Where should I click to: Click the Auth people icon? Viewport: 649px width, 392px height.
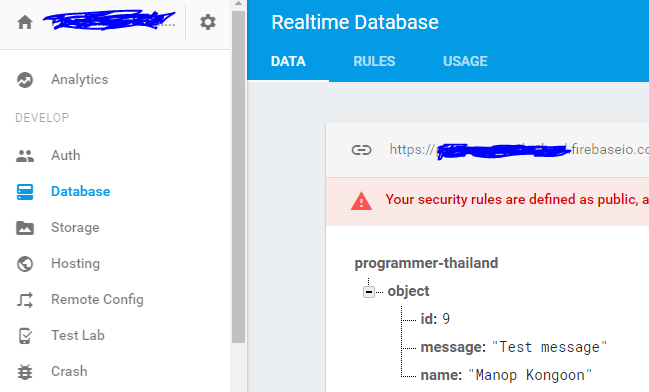click(25, 156)
